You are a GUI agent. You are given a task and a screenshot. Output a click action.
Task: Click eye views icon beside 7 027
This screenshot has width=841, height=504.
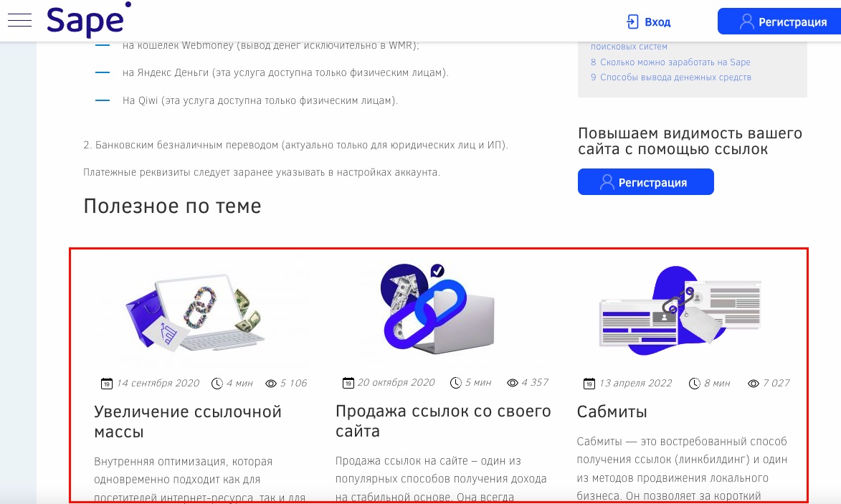tap(754, 384)
